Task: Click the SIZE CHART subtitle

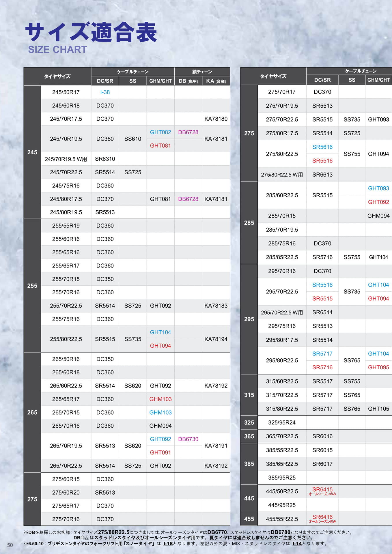Action: 57,50
